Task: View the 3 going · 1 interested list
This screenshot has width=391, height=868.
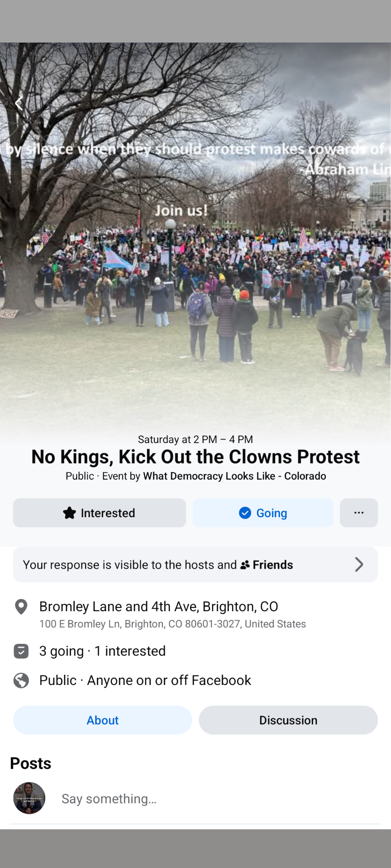Action: coord(102,651)
